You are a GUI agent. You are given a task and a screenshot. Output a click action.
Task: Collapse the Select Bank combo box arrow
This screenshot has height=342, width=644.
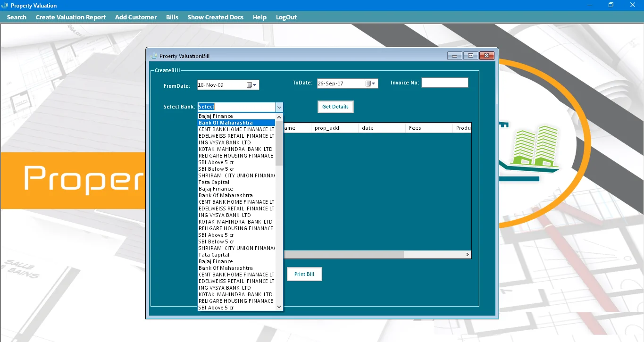click(x=279, y=107)
